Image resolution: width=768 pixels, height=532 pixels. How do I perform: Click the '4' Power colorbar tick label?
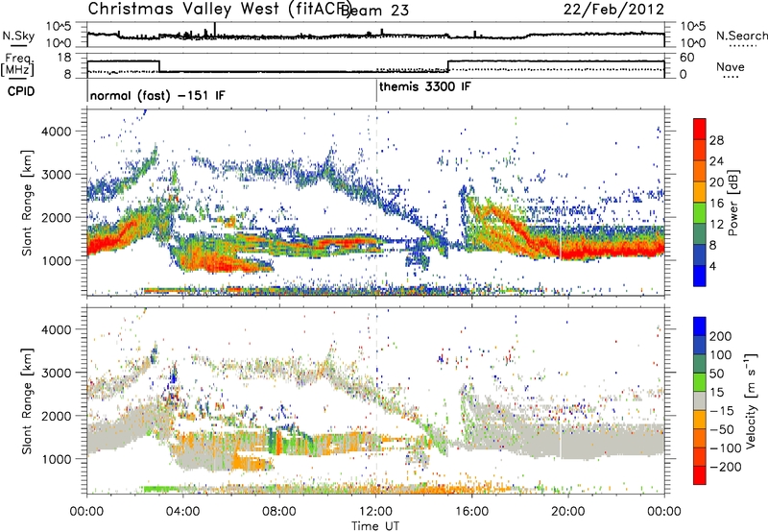(x=712, y=266)
